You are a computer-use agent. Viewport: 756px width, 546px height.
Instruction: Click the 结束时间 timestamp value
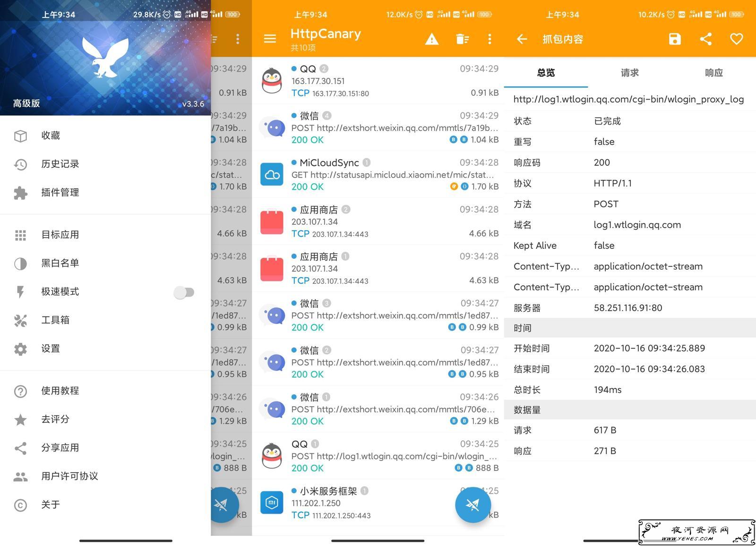(649, 369)
